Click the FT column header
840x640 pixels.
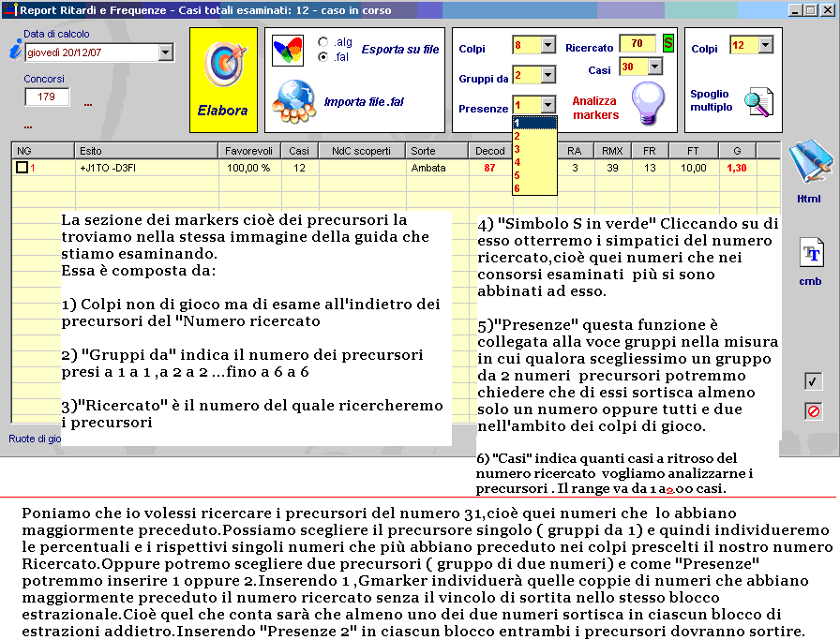(x=693, y=151)
